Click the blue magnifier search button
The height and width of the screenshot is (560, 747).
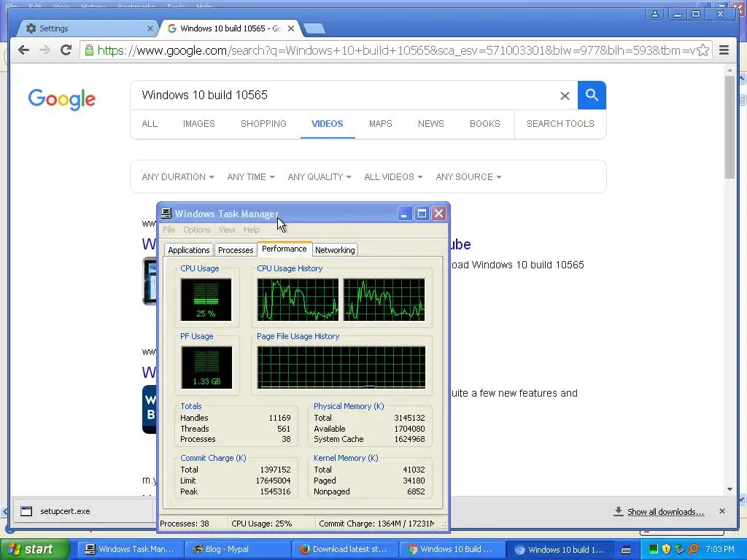point(592,96)
